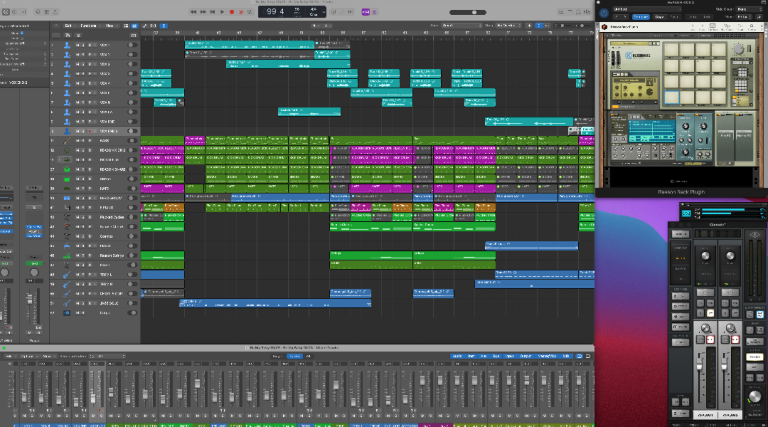
Task: Click the Fast Forward transport button
Action: pos(203,12)
